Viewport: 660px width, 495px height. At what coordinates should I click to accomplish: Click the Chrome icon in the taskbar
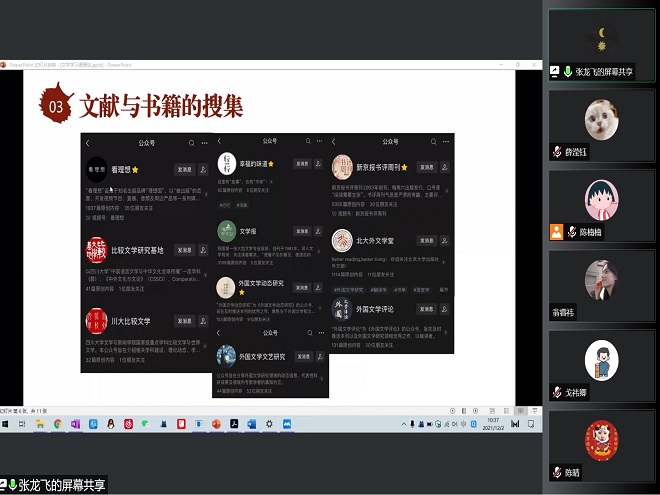click(x=57, y=424)
